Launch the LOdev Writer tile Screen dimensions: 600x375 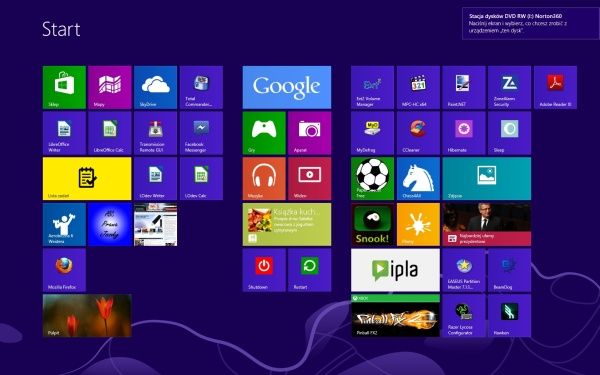pos(155,179)
